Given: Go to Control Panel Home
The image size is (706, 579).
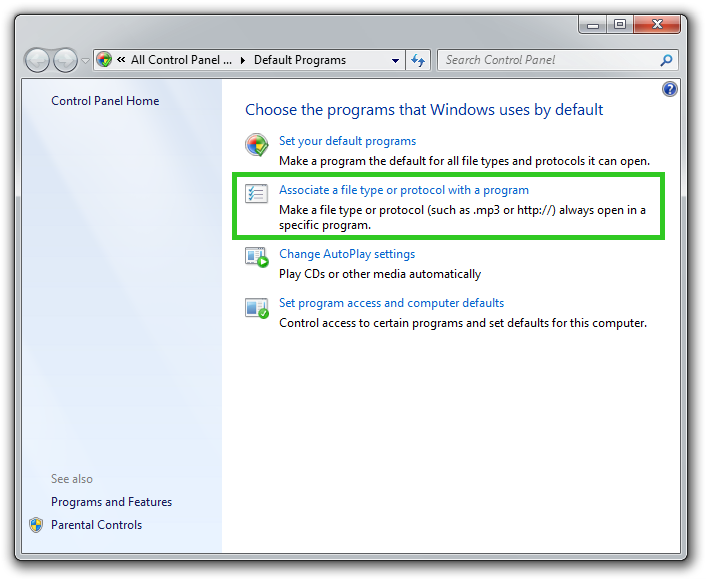Looking at the screenshot, I should 105,101.
